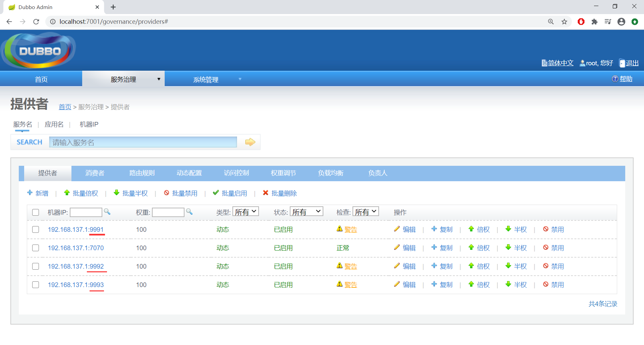Focus the 权重 filter input
This screenshot has width=644, height=345.
click(168, 212)
